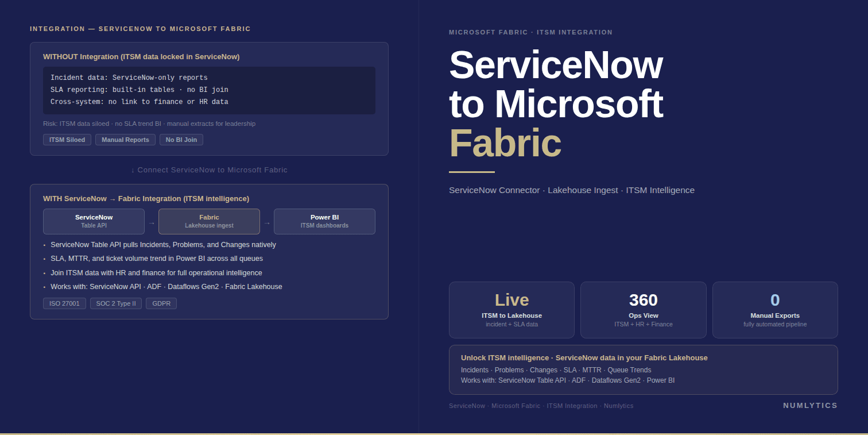
Task: Click the Manual Reports tag
Action: tap(125, 140)
